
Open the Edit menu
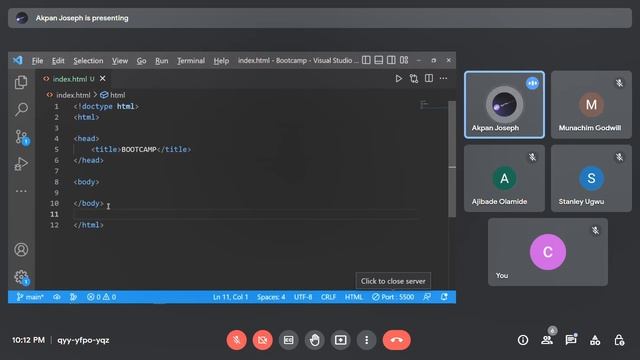[58, 61]
